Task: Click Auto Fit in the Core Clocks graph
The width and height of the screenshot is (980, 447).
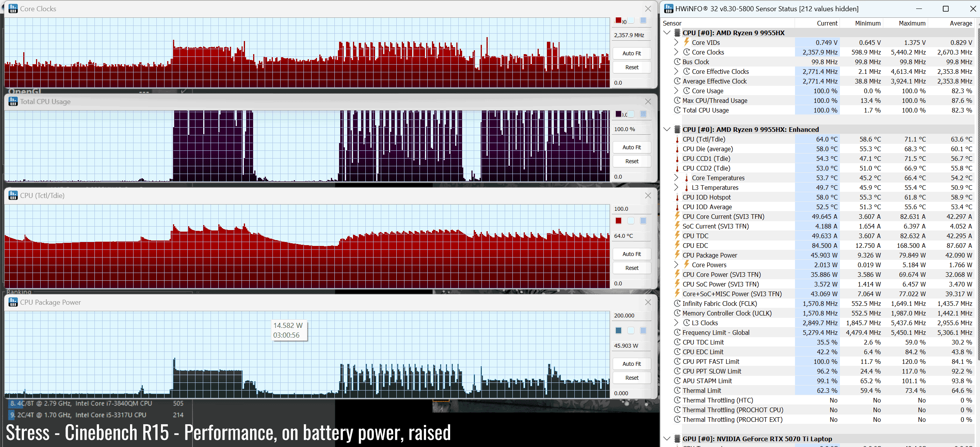Action: click(632, 53)
